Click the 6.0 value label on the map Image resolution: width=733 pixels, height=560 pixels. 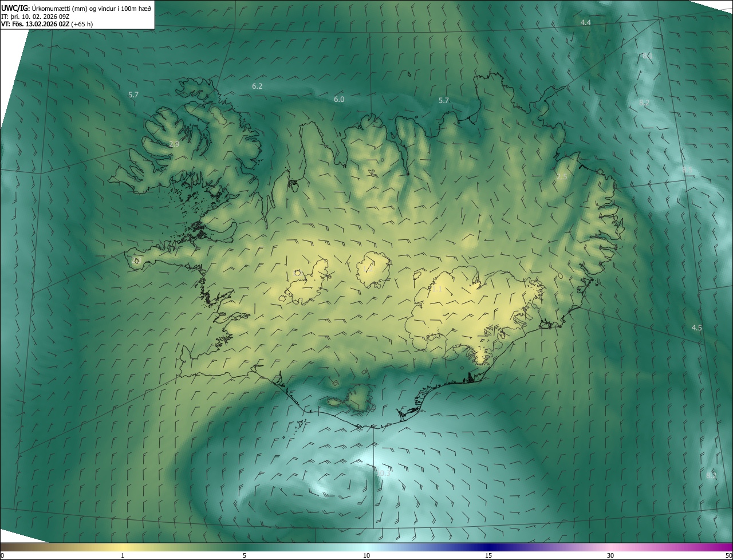(339, 100)
